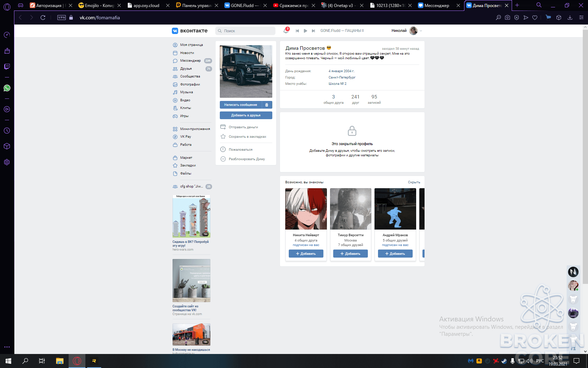Open VK notifications bell icon
Viewport: 588px width, 368px height.
tap(286, 31)
